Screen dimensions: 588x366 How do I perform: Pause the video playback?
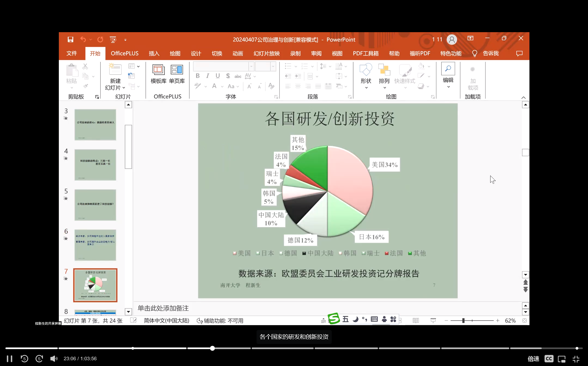coord(10,359)
